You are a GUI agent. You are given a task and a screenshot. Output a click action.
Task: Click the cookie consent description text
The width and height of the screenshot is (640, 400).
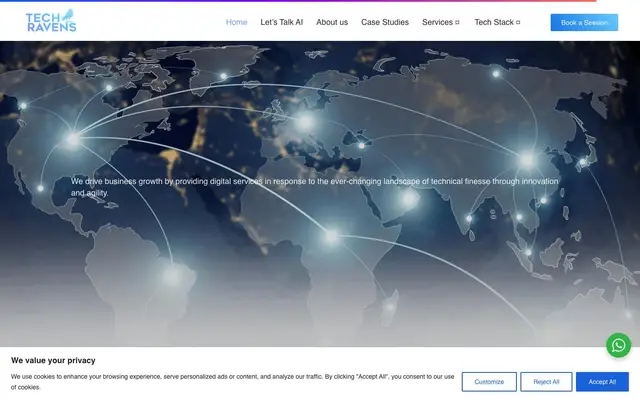[x=232, y=382]
